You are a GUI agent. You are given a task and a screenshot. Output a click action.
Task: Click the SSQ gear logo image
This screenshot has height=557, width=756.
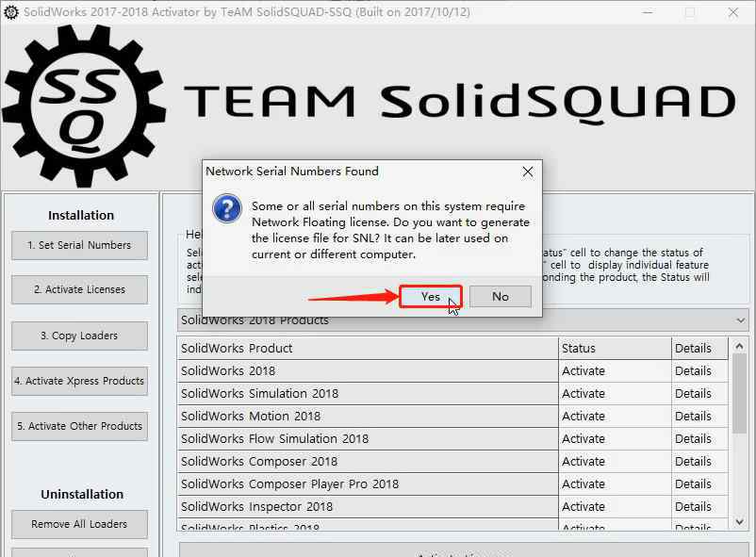coord(85,106)
